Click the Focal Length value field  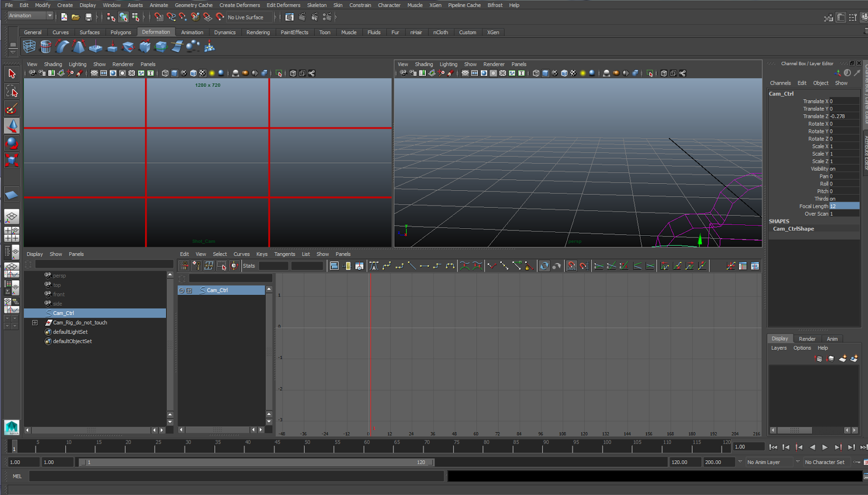click(x=844, y=207)
